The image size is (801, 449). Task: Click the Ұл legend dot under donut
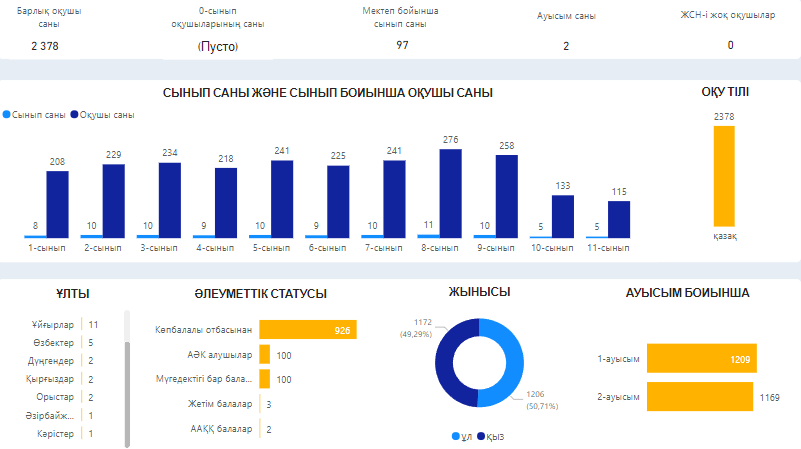tap(455, 437)
